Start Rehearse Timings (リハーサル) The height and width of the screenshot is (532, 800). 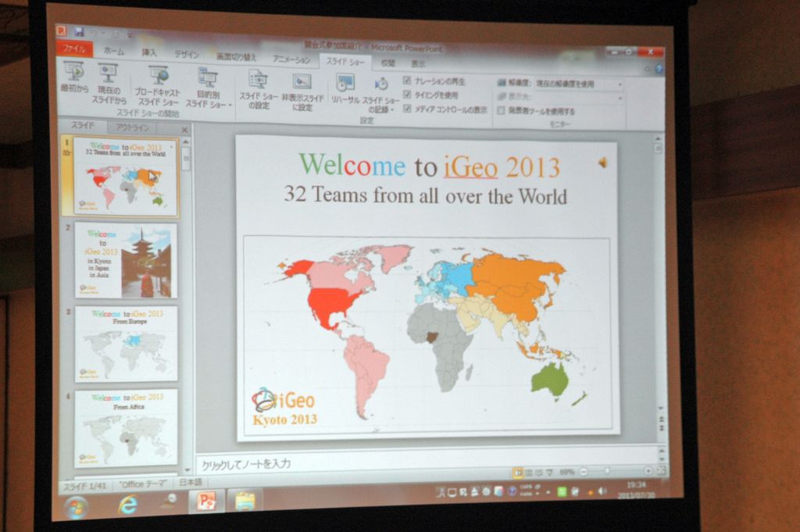tap(345, 89)
